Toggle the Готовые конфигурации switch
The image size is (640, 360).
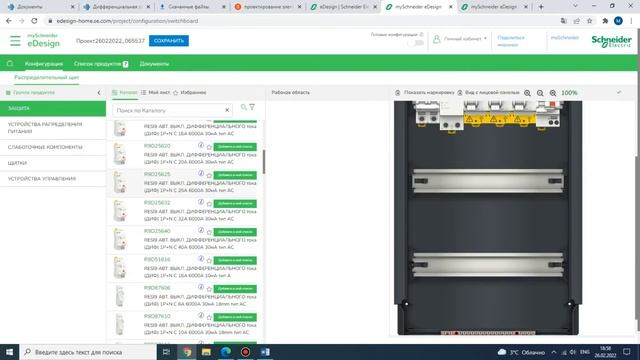tap(416, 43)
